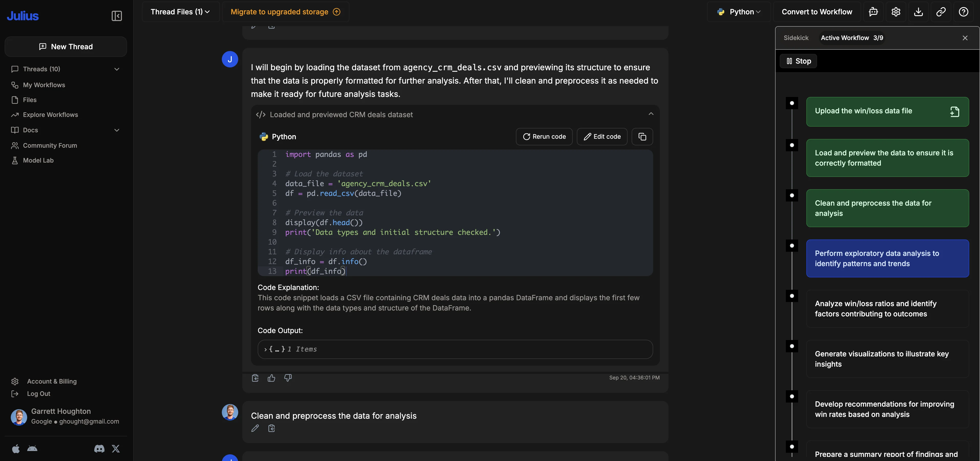980x461 pixels.
Task: Stop the active workflow
Action: pos(799,61)
